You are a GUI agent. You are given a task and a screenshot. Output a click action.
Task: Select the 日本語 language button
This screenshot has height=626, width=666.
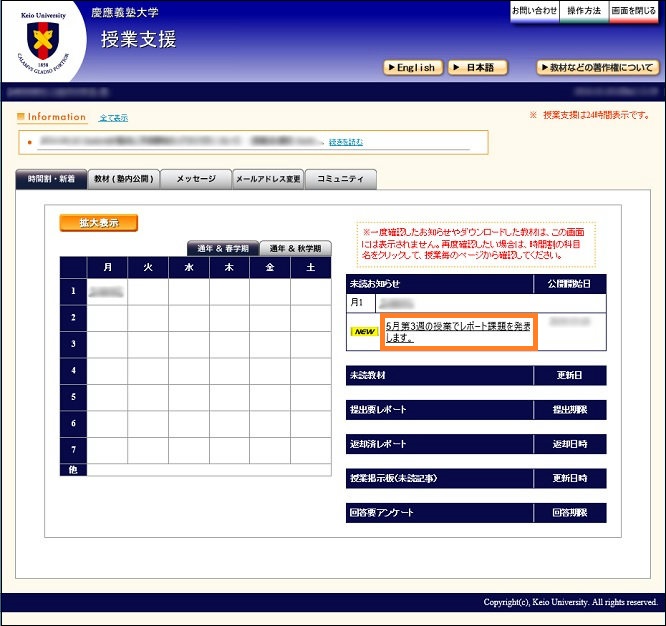pos(478,68)
